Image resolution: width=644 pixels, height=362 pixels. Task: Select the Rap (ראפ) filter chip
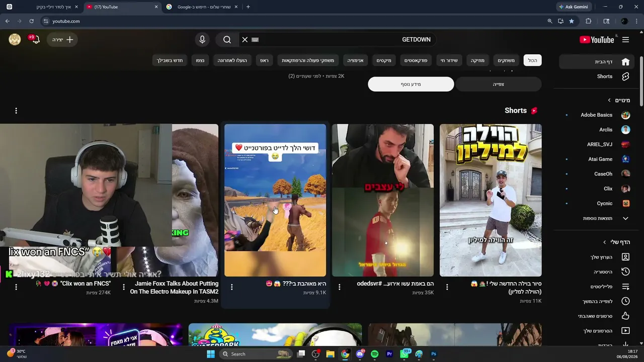point(264,60)
